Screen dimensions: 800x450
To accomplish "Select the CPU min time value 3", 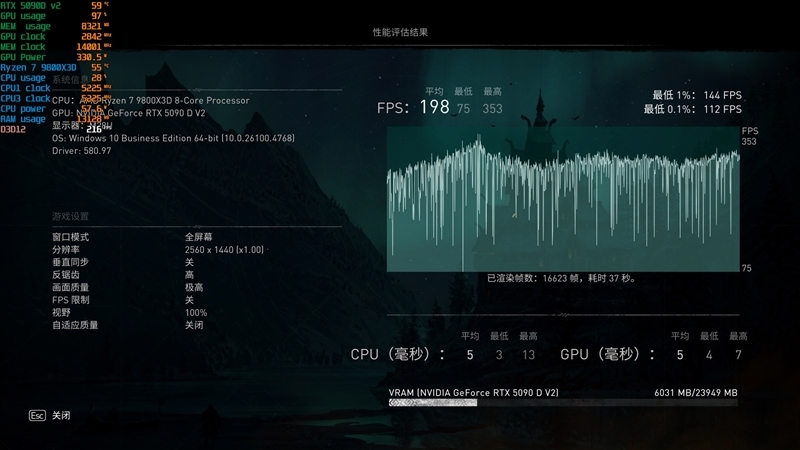I will pyautogui.click(x=499, y=355).
